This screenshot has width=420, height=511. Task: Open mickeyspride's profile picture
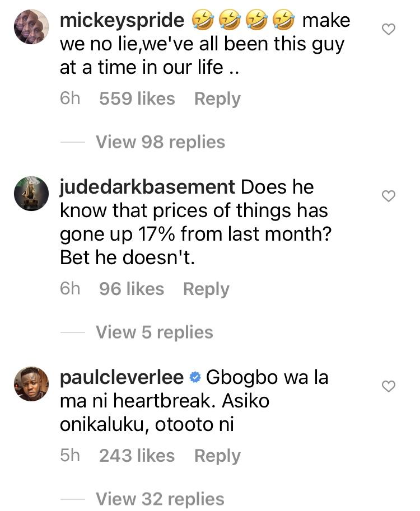[31, 27]
